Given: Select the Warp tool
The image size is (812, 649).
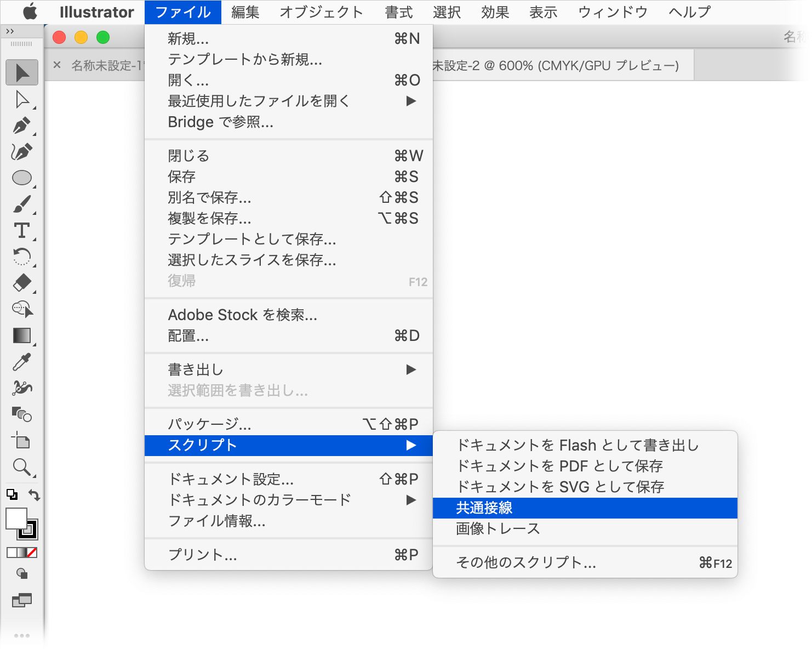Looking at the screenshot, I should [22, 388].
